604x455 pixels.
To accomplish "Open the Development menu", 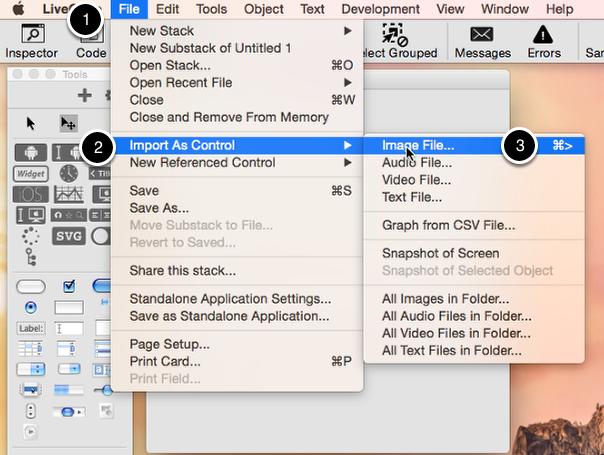I will (381, 9).
